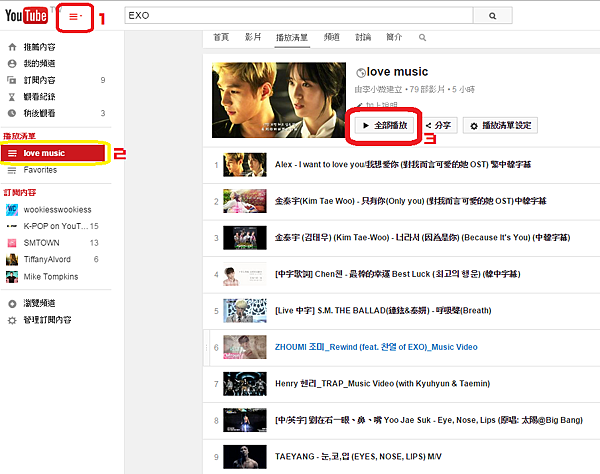
Task: Click the 播放清單 sidebar section heading
Action: pos(19,136)
